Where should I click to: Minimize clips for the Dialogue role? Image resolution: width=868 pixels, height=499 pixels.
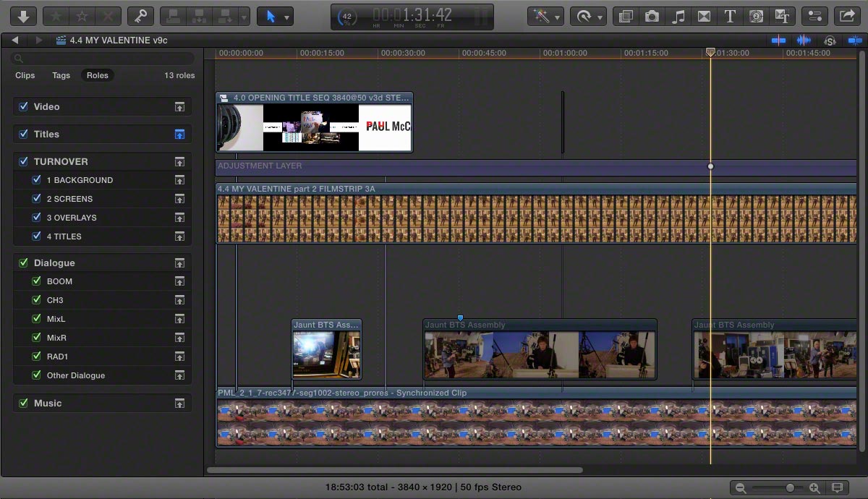179,263
